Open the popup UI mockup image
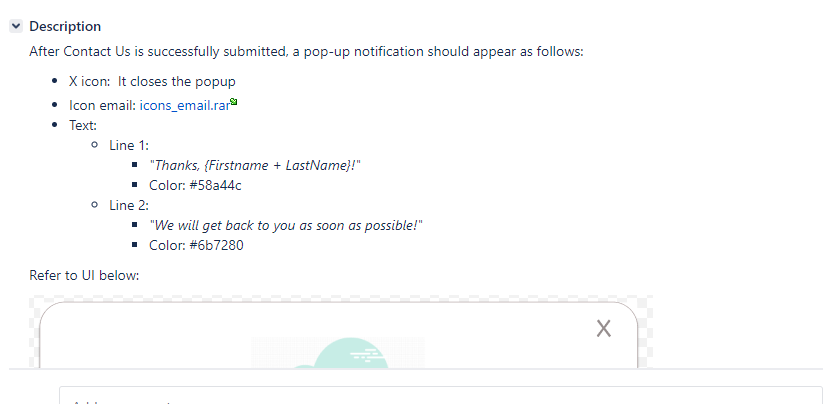 tap(341, 332)
